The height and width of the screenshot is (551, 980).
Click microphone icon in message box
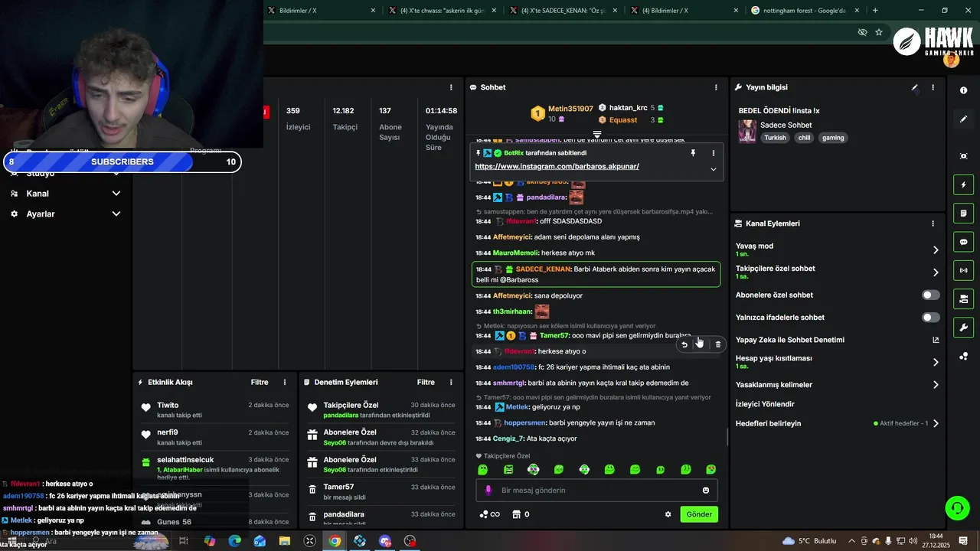pos(488,490)
